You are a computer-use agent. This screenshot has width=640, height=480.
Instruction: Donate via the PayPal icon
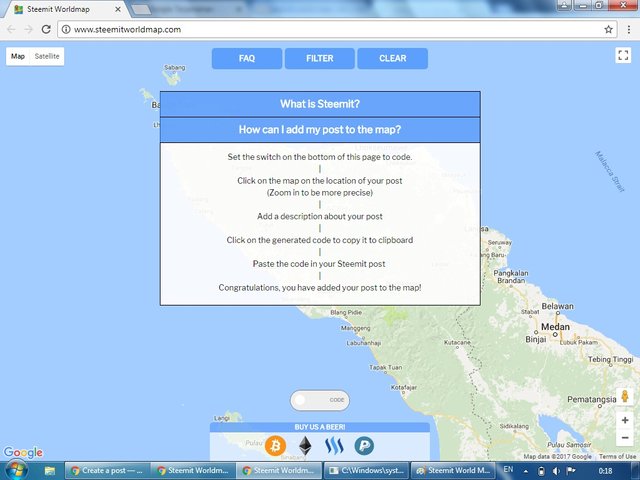[364, 445]
